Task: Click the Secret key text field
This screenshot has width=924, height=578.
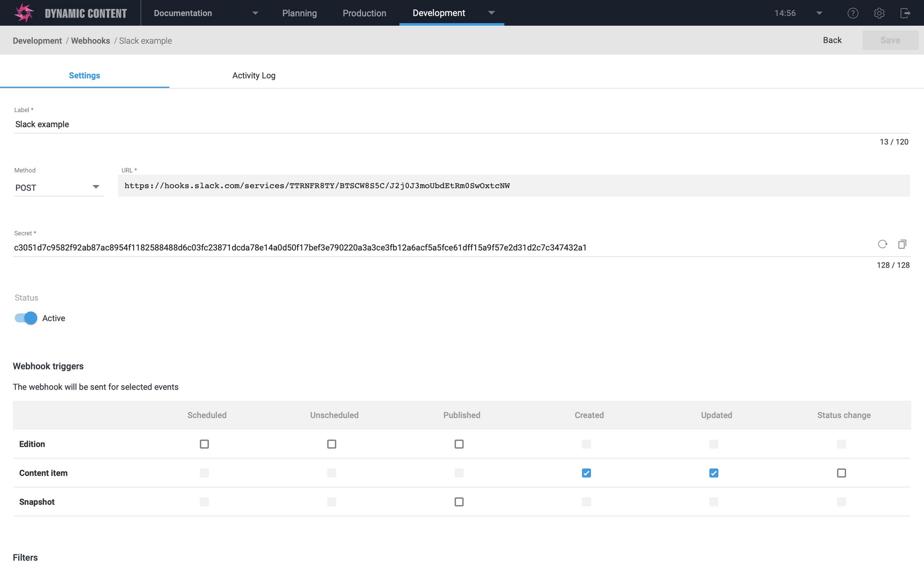Action: pos(442,247)
